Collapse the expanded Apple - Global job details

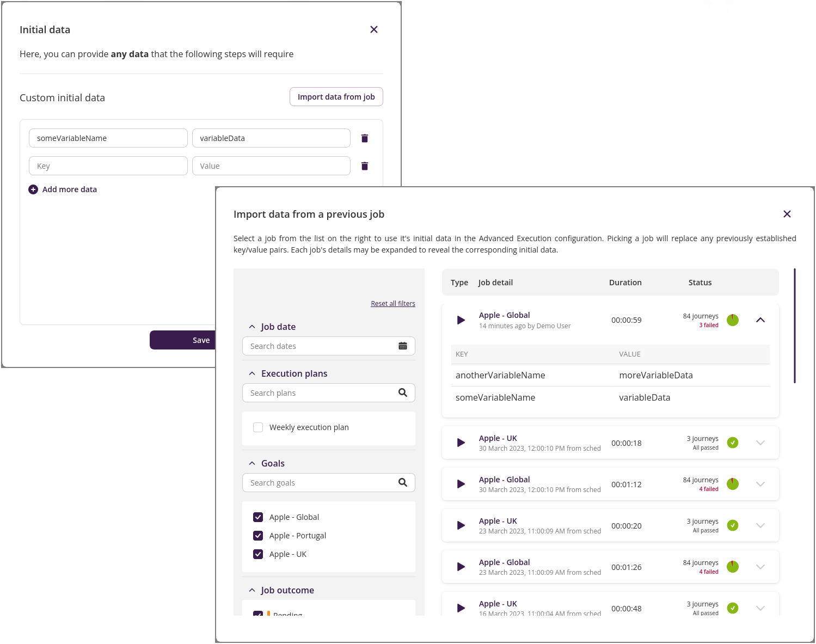pos(760,320)
